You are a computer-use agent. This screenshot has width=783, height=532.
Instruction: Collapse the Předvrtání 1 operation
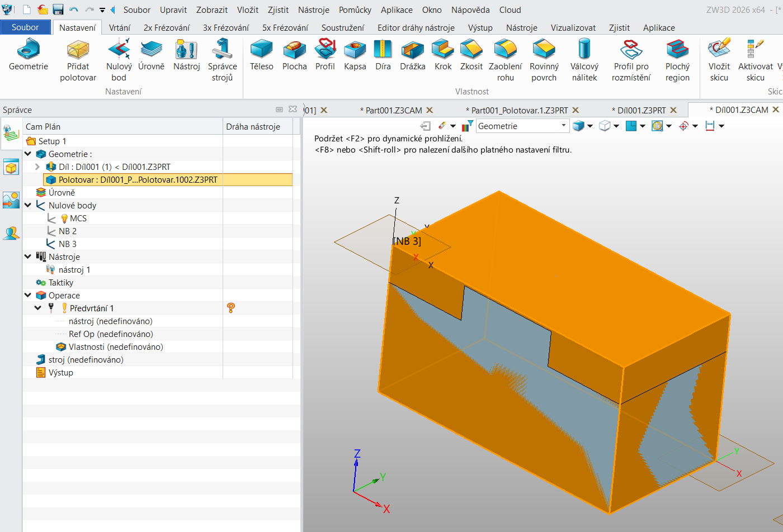pyautogui.click(x=38, y=308)
